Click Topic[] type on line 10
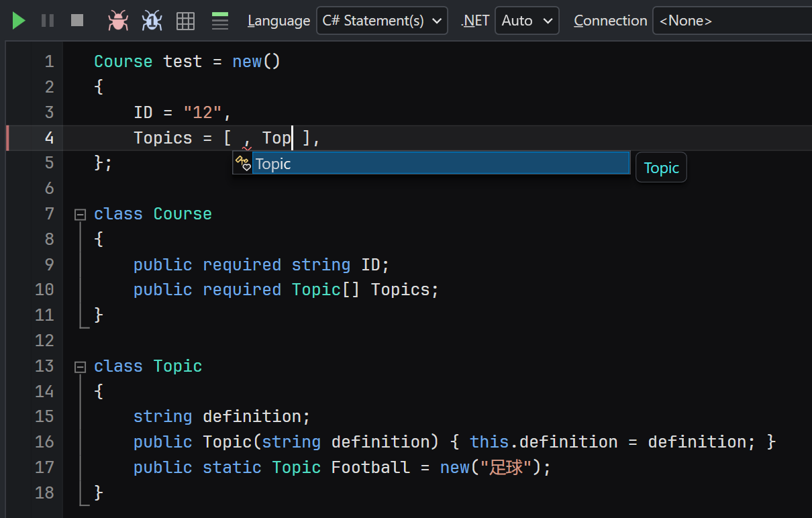Screen dimensions: 812x518 pos(326,290)
